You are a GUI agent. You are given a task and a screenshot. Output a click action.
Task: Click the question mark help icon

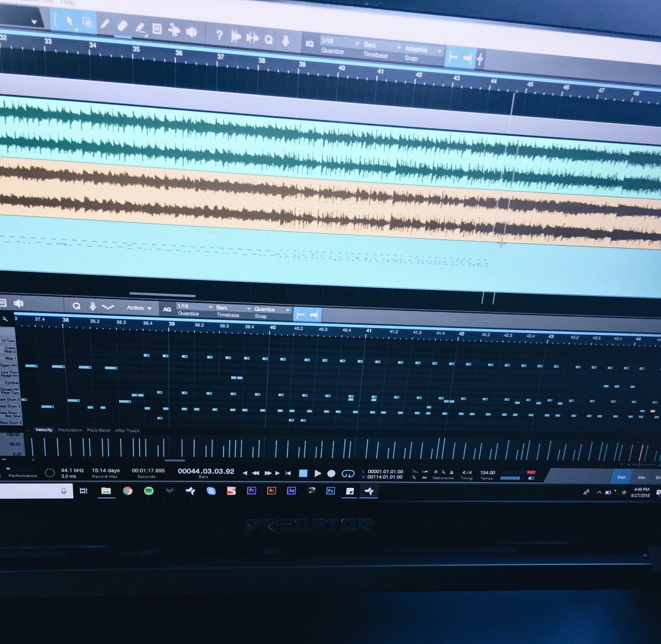pyautogui.click(x=219, y=35)
